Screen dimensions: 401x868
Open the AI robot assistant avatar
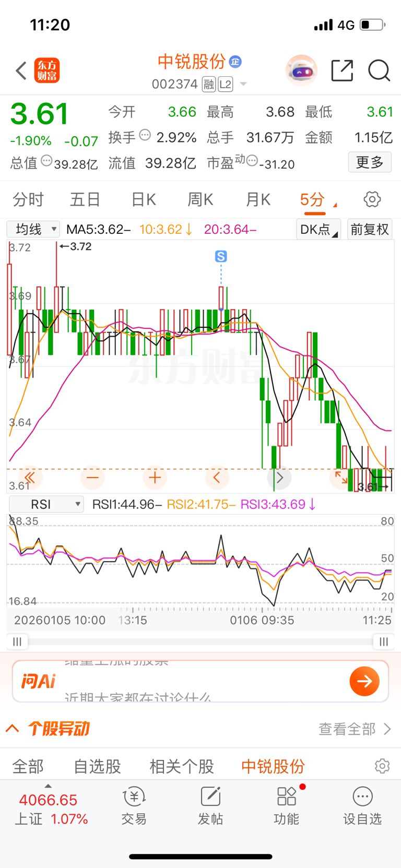302,70
